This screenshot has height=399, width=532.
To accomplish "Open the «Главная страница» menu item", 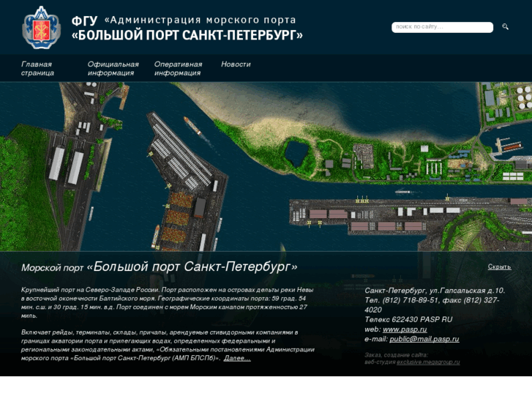I will [37, 68].
